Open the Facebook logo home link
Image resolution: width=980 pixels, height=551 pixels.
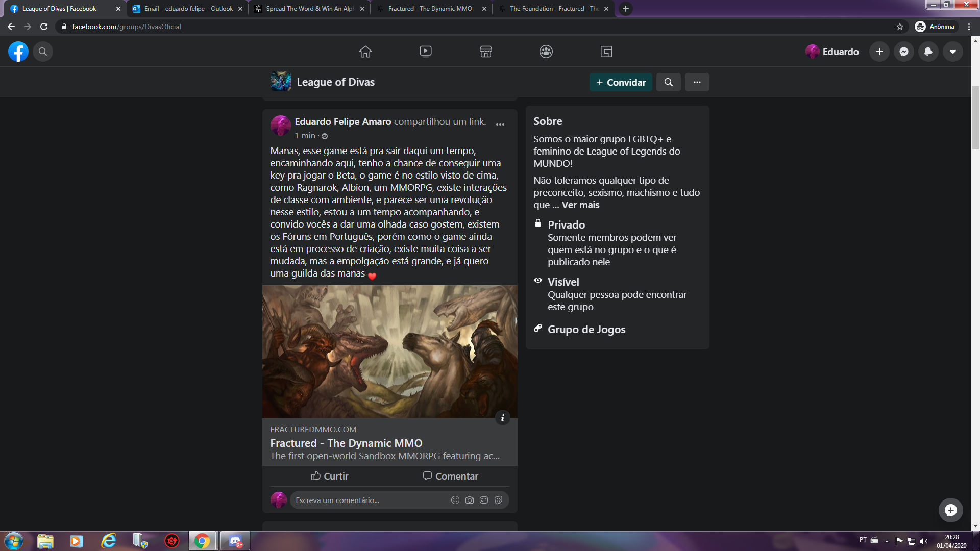18,52
